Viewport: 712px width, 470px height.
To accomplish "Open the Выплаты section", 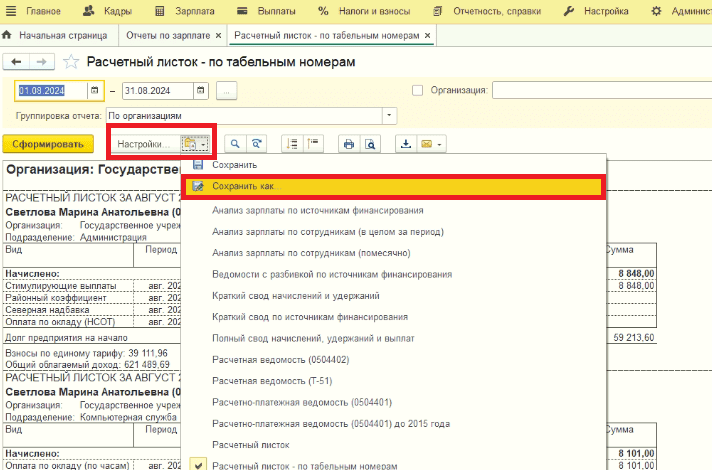I will [266, 11].
